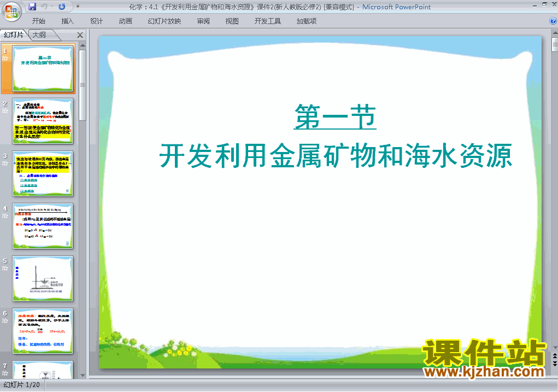
Task: Click main slide scrollbar down arrow
Action: click(555, 348)
